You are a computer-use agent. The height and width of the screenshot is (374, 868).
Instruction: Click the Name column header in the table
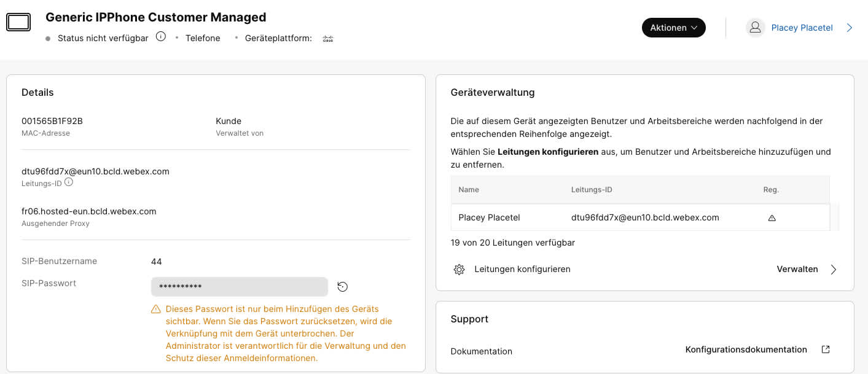point(469,190)
